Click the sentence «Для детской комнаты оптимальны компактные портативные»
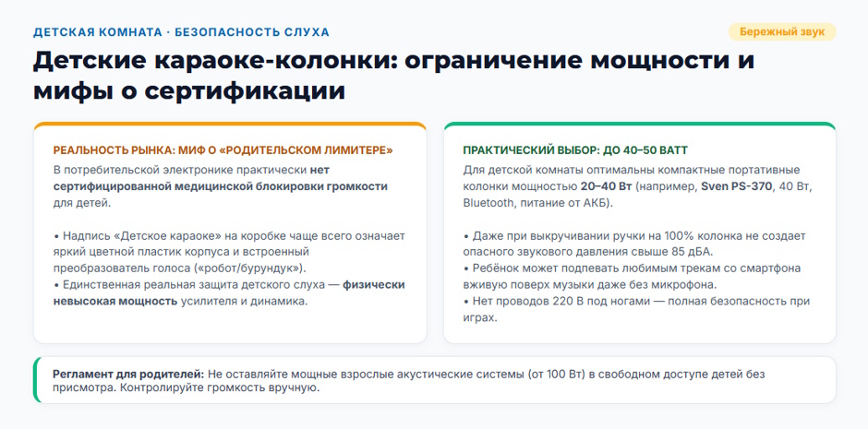 [632, 170]
